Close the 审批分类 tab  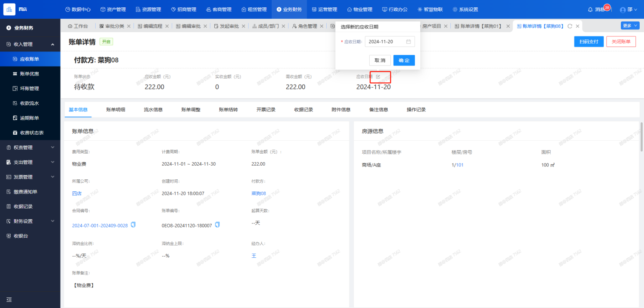click(129, 26)
